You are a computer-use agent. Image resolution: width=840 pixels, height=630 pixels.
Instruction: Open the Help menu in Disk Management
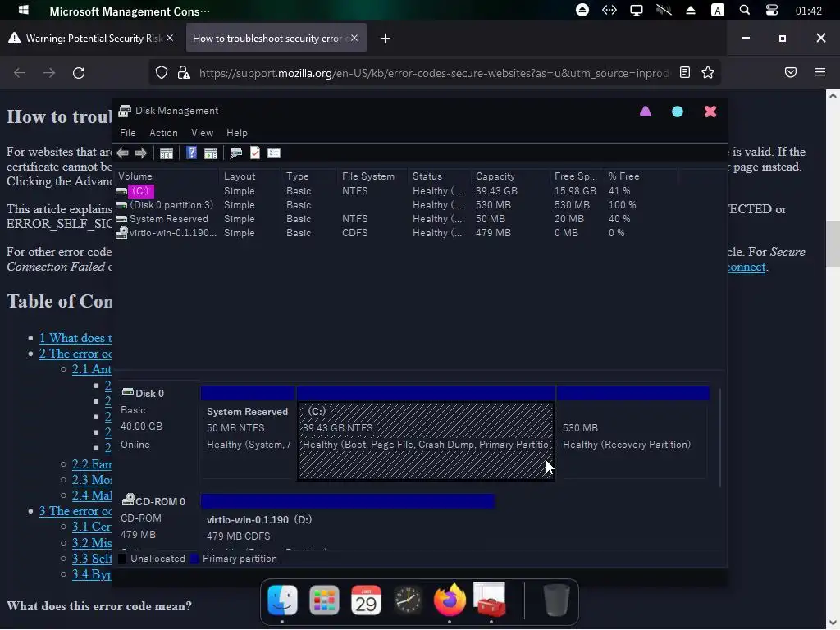coord(237,133)
